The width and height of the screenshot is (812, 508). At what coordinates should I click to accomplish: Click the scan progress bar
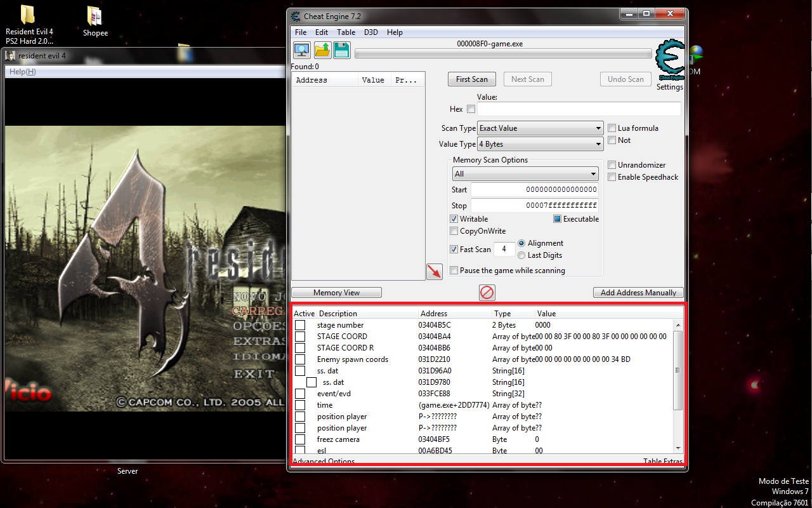pyautogui.click(x=503, y=54)
